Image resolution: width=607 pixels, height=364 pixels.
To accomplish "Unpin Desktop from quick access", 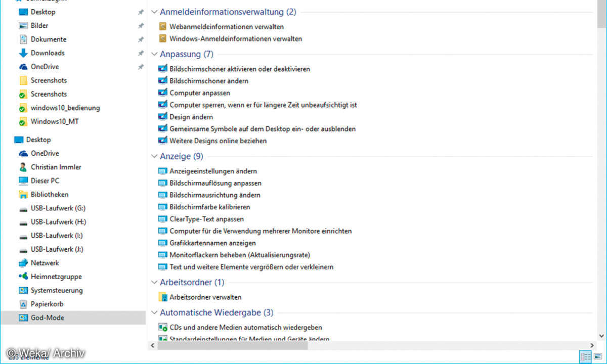I will [141, 12].
